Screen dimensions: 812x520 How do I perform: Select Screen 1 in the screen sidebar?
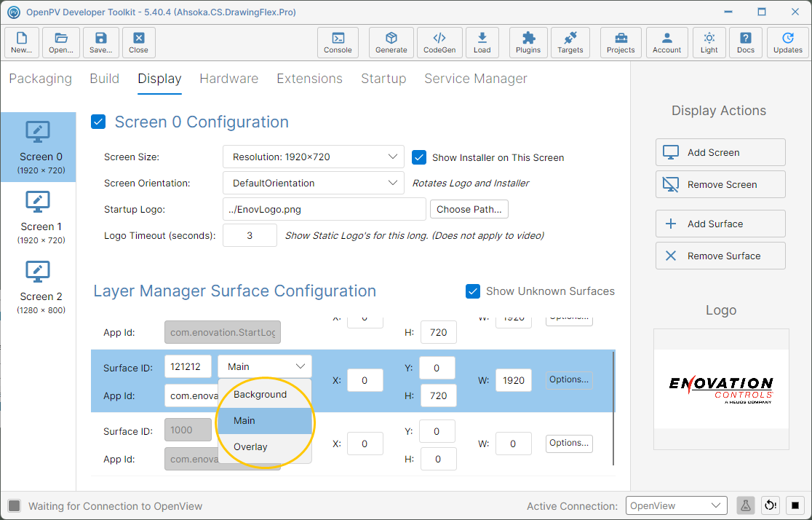[x=39, y=217]
